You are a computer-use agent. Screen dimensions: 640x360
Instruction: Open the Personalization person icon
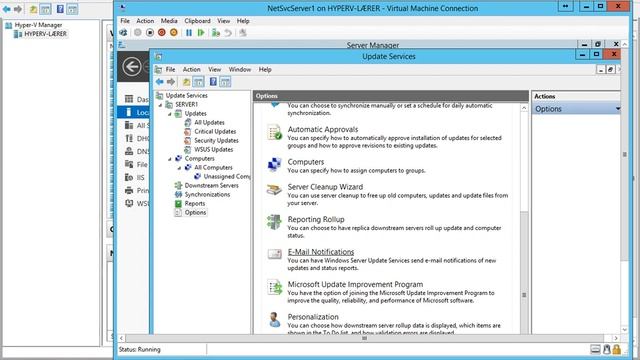click(274, 320)
